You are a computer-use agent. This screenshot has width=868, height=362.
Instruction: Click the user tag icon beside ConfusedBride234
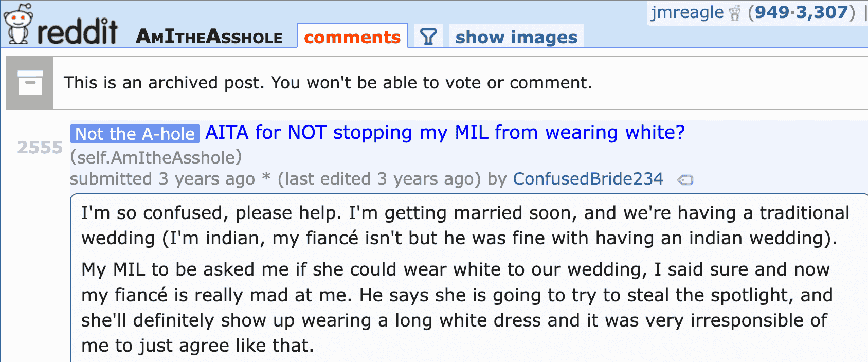685,180
